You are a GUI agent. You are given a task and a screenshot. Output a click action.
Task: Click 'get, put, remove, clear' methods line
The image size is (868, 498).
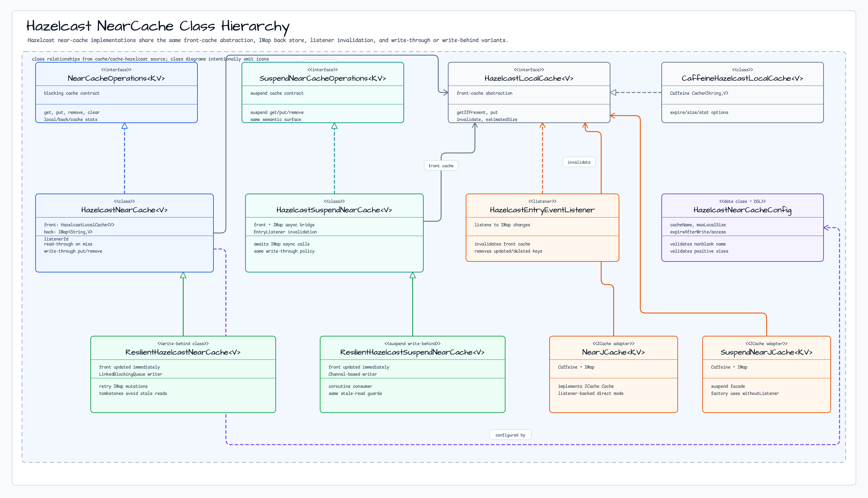point(72,112)
